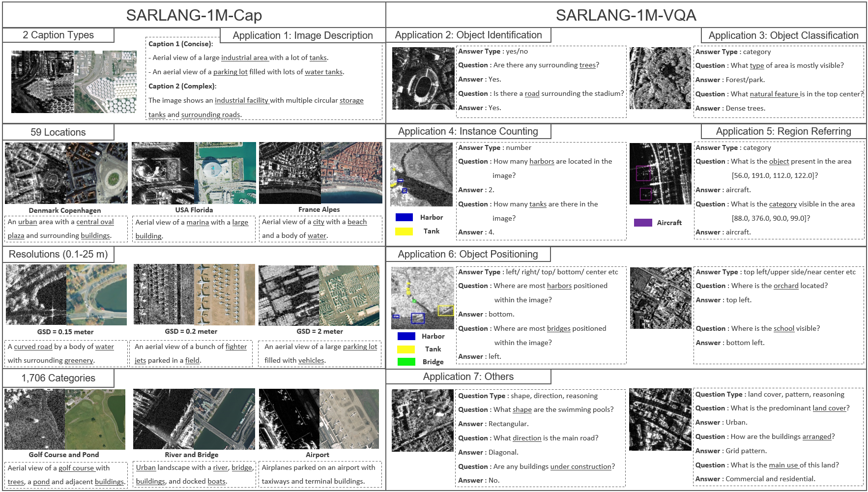
Task: Select the Denmark Copenhagen image pair
Action: point(65,173)
